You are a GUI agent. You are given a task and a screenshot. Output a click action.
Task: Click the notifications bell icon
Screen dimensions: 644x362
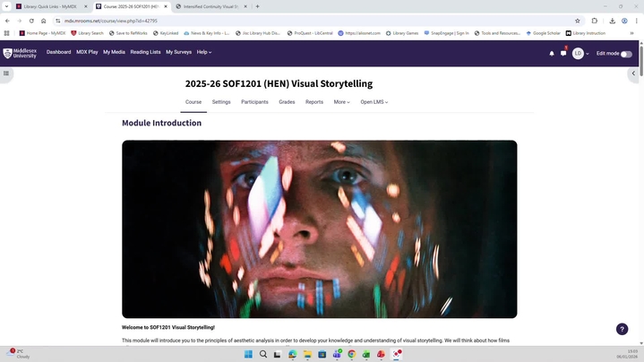click(552, 54)
